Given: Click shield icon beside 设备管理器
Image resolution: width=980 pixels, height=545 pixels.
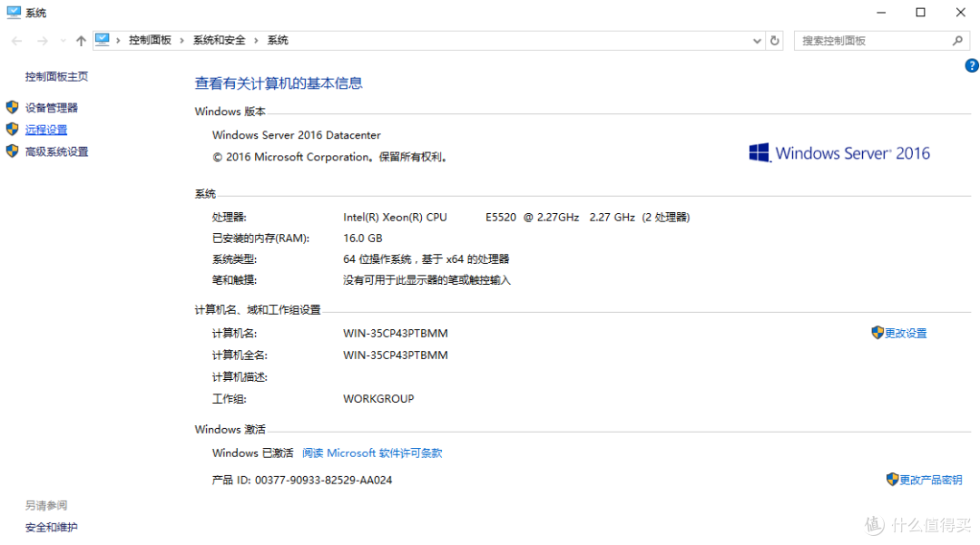Looking at the screenshot, I should 12,107.
